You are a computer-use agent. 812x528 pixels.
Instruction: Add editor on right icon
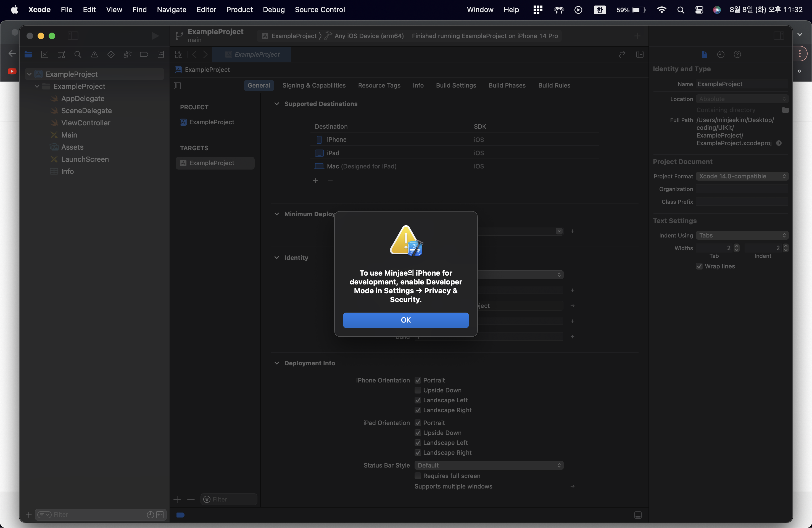tap(640, 55)
